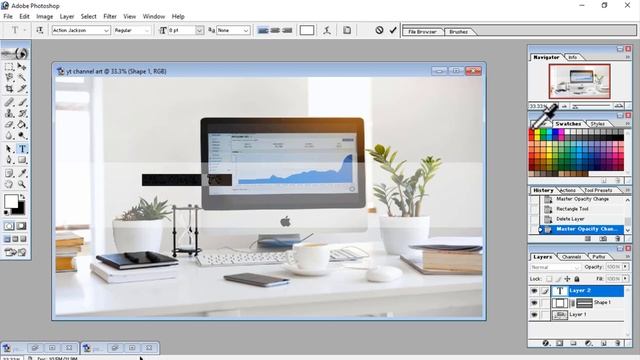Select the Clone Stamp tool
Viewport: 640px width, 360px height.
pos(9,113)
